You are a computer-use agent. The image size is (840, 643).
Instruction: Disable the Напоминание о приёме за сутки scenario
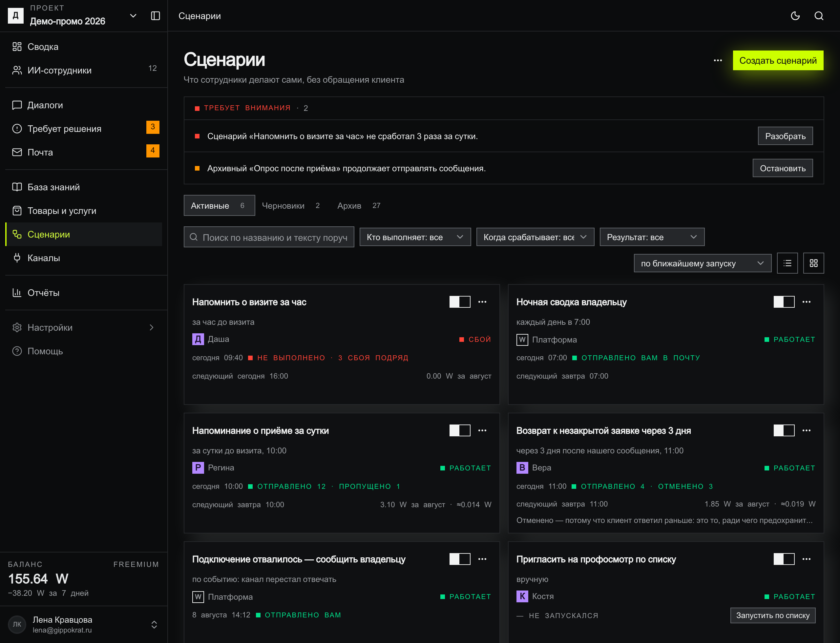click(460, 430)
